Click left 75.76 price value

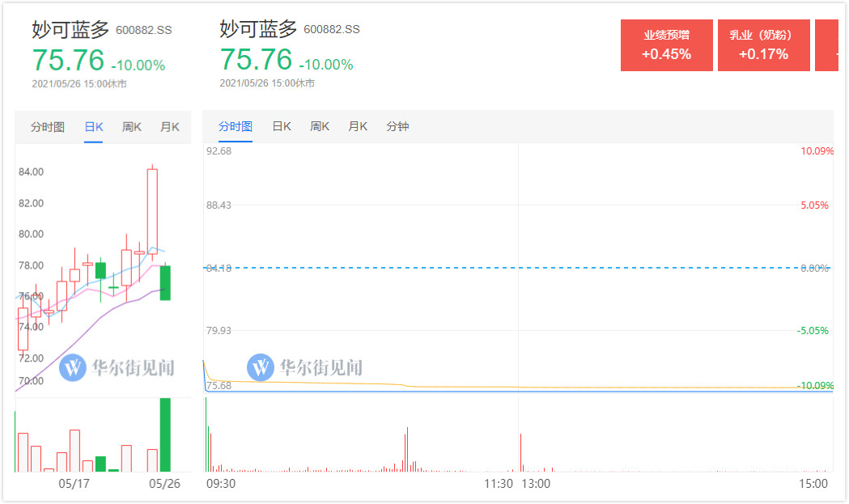(68, 60)
